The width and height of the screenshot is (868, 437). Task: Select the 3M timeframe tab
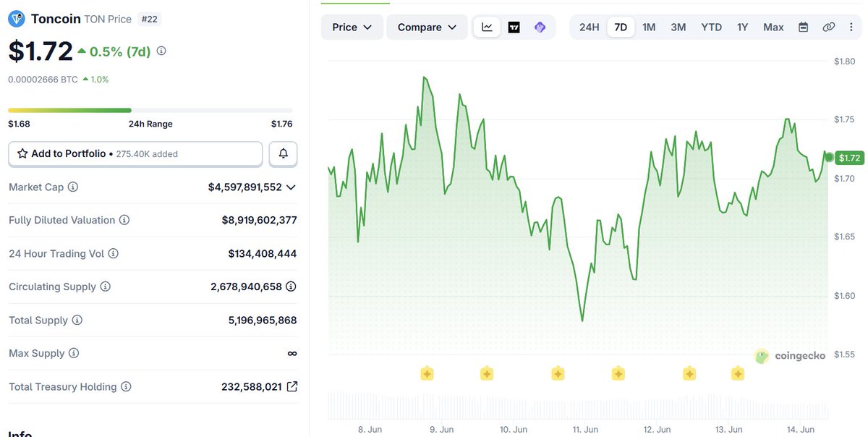[x=678, y=27]
